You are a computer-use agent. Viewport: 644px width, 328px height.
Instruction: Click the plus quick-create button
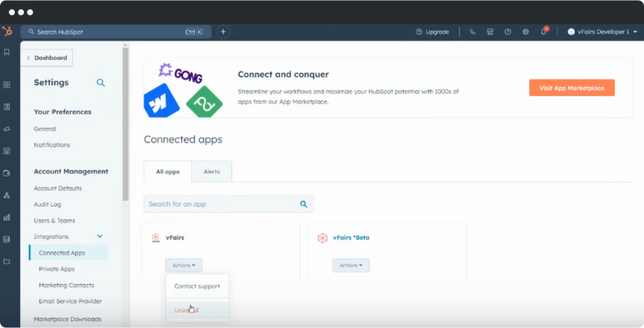223,32
